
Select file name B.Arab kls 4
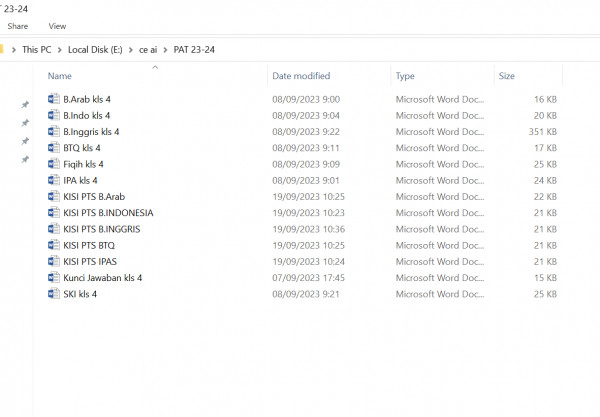tap(87, 99)
